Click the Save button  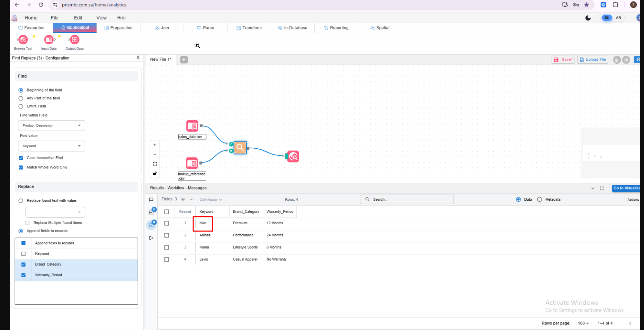coord(563,60)
